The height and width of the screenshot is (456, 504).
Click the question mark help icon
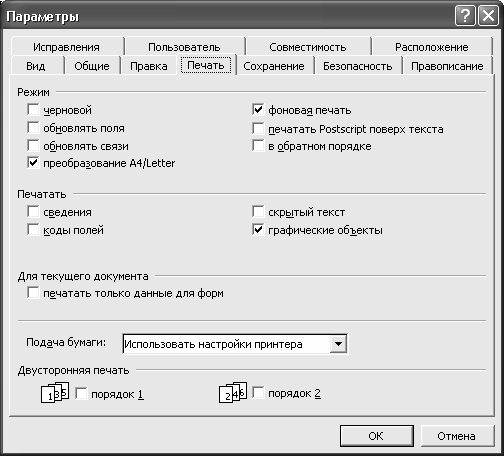click(465, 16)
